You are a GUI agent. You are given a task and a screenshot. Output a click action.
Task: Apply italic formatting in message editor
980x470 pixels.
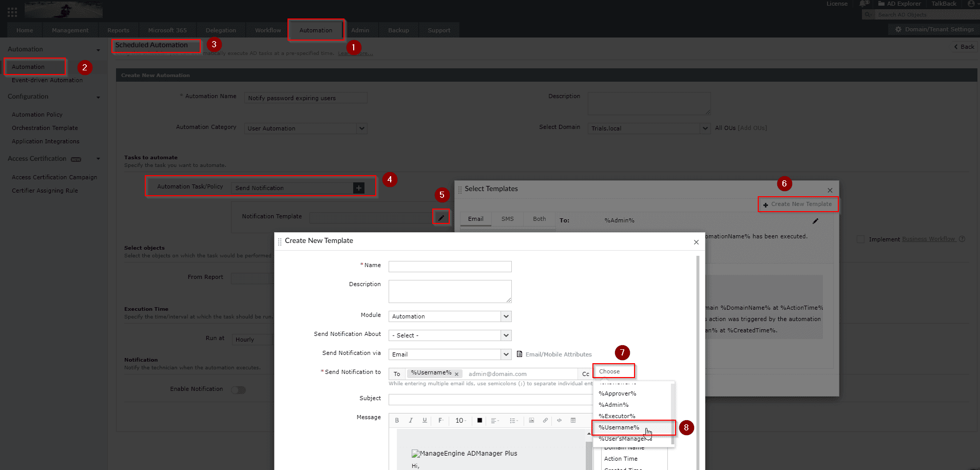411,421
